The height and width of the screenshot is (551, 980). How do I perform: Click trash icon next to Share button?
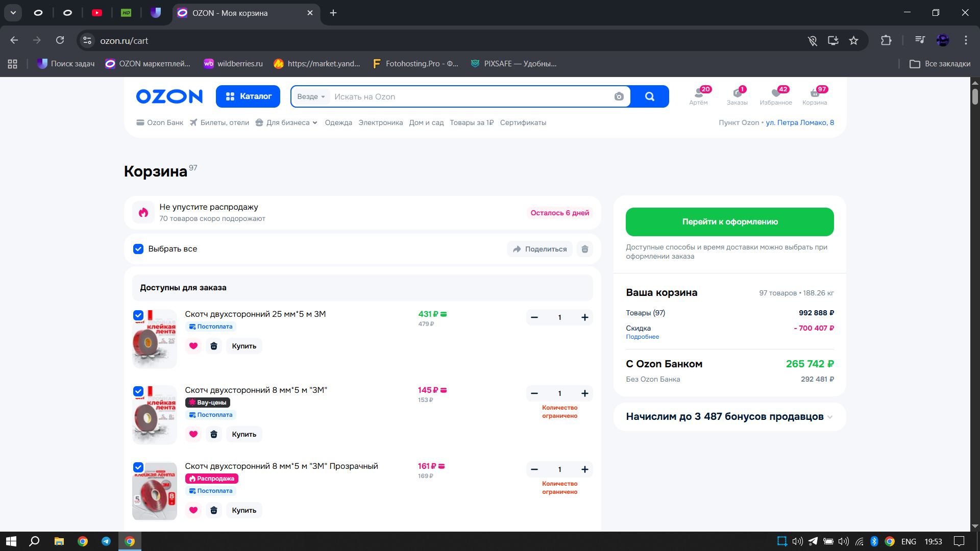[x=585, y=249]
